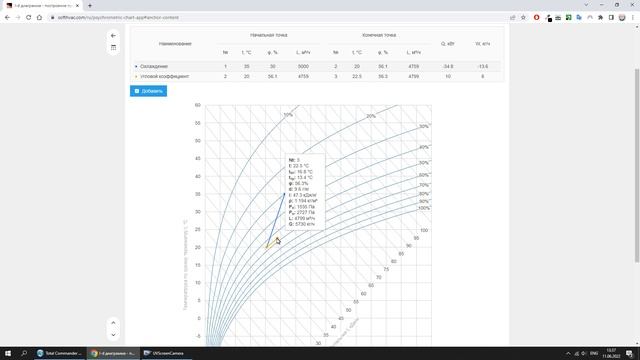The height and width of the screenshot is (360, 640).
Task: Click the 100% saturation curve label
Action: pyautogui.click(x=424, y=208)
